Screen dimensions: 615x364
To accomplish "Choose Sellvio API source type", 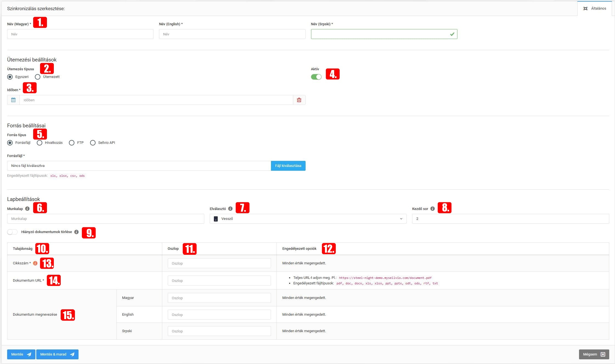I will click(x=93, y=143).
